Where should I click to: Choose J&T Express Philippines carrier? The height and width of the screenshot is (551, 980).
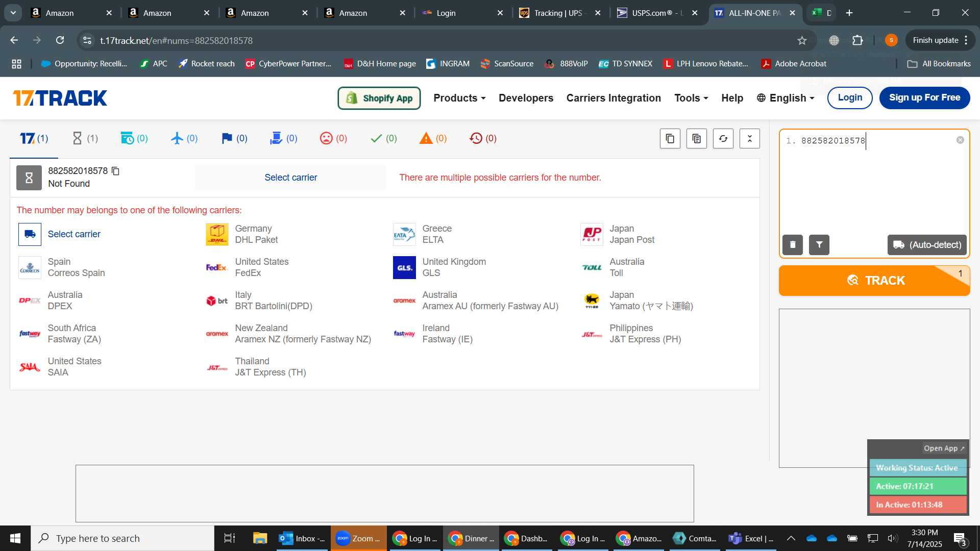[631, 334]
